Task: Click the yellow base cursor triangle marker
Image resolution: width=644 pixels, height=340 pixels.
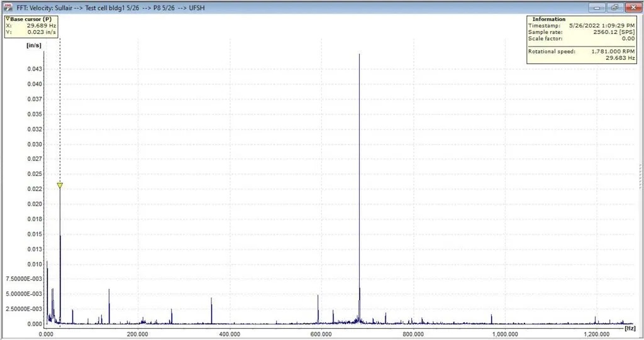Action: (60, 185)
